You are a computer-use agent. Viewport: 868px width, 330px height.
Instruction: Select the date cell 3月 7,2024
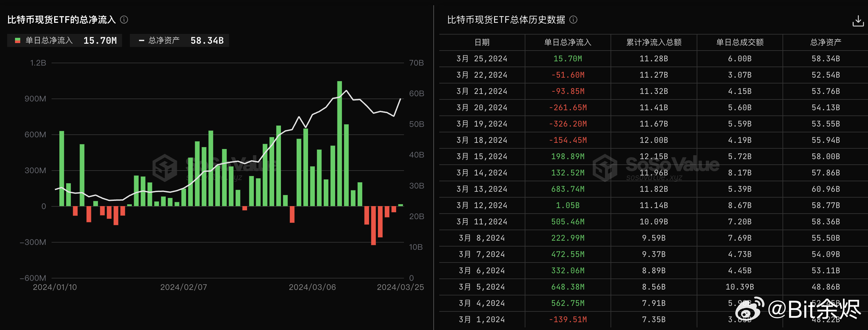pos(482,255)
